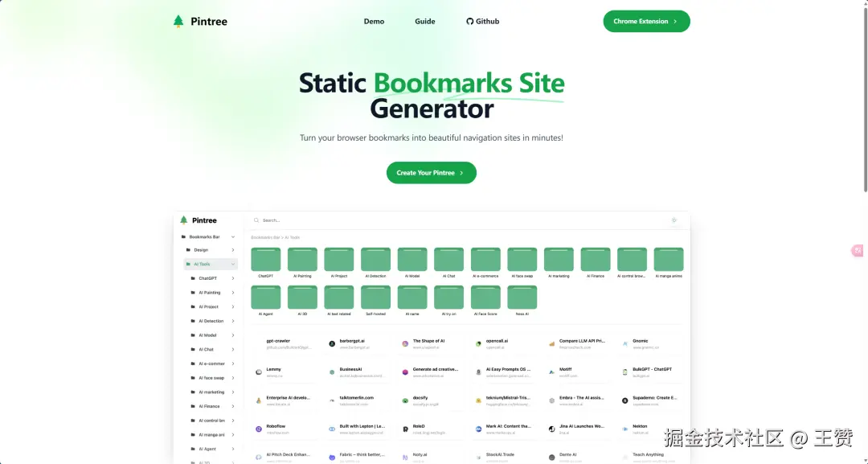
Task: Toggle the light/dark theme sun icon
Action: [674, 220]
